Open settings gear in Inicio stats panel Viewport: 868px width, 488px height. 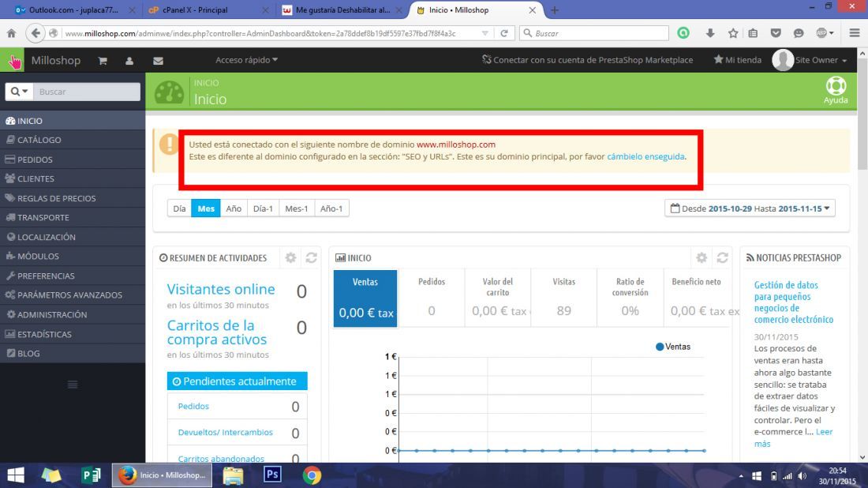(702, 257)
